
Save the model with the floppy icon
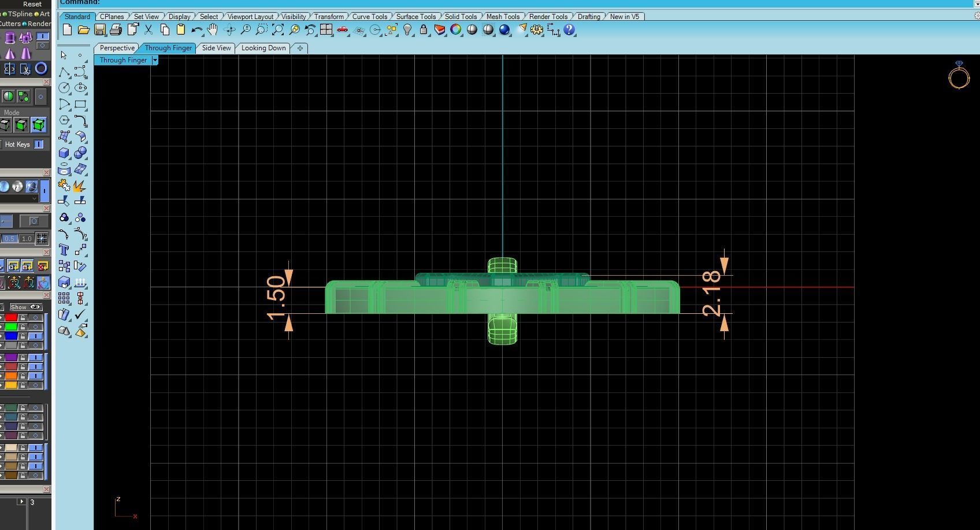coord(99,30)
